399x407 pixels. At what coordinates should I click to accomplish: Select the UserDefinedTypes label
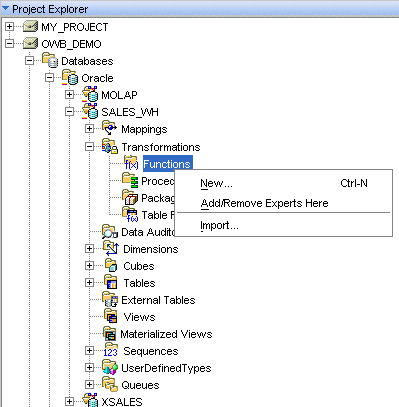click(166, 368)
